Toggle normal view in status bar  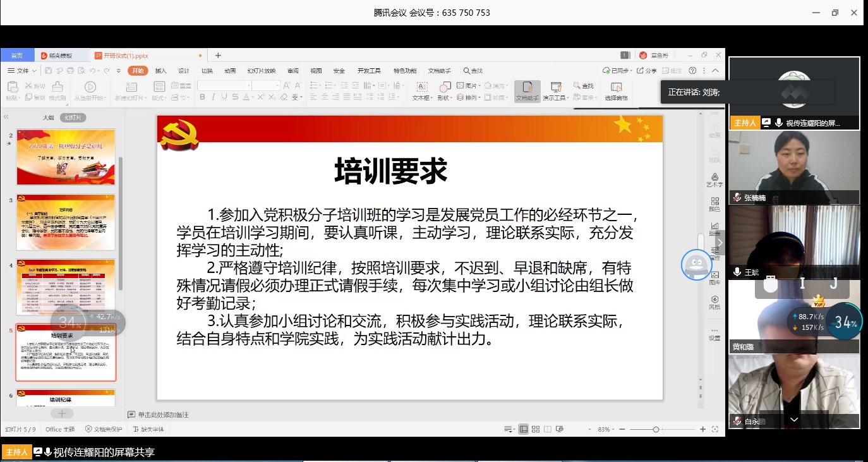click(523, 429)
